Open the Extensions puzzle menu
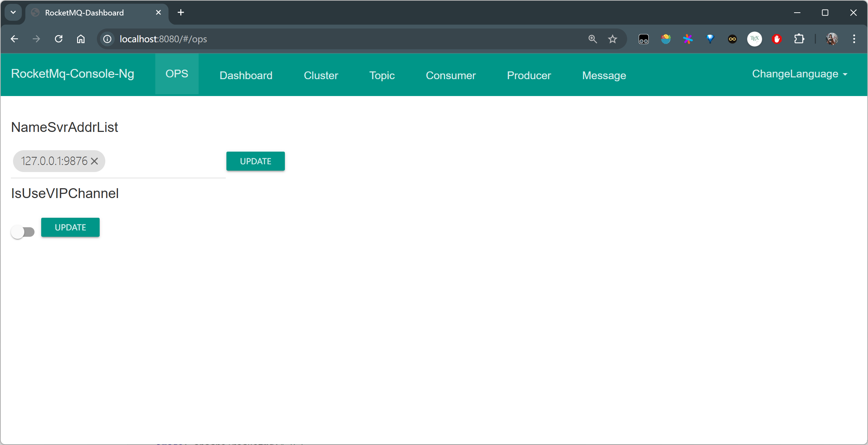This screenshot has width=868, height=445. (799, 39)
